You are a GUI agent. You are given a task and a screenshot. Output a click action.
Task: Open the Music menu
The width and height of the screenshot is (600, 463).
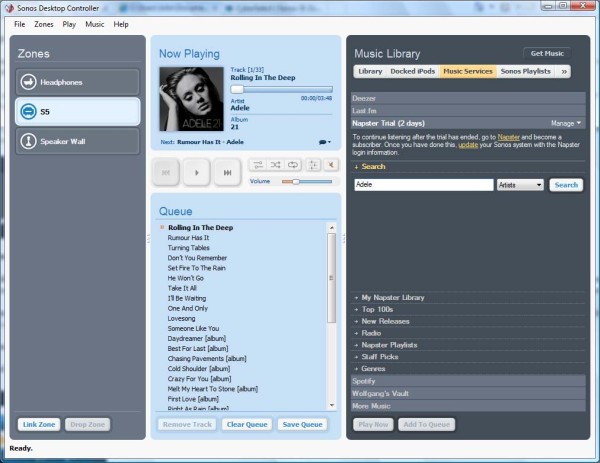tap(95, 24)
